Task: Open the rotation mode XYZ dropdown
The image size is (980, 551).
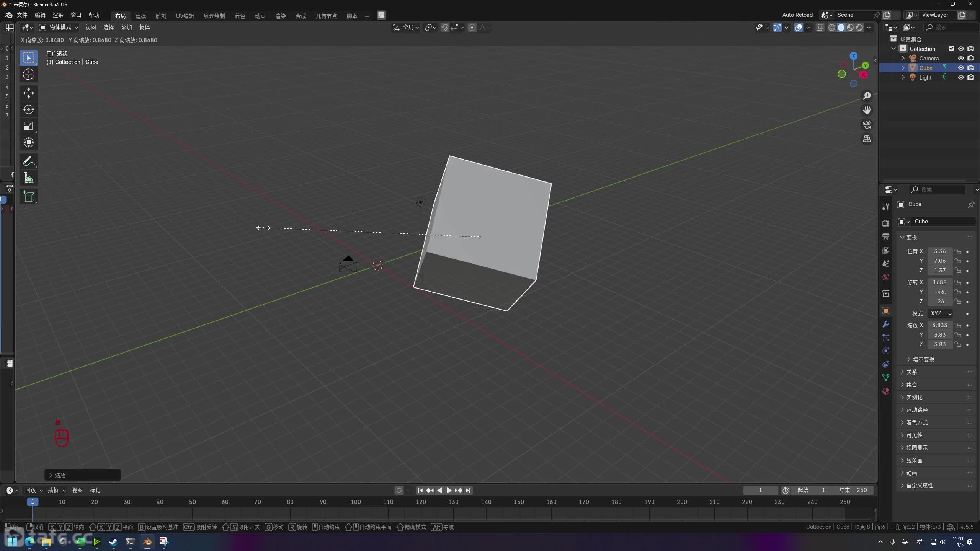Action: tap(941, 313)
